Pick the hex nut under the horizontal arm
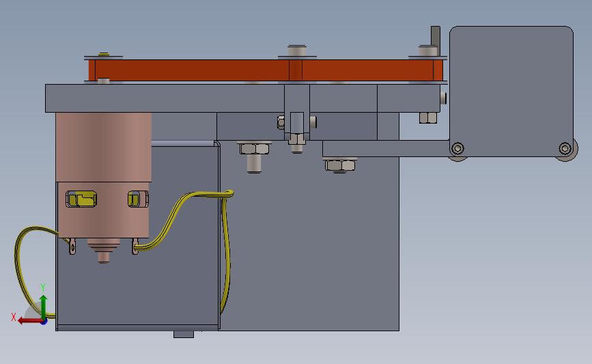 pyautogui.click(x=340, y=165)
